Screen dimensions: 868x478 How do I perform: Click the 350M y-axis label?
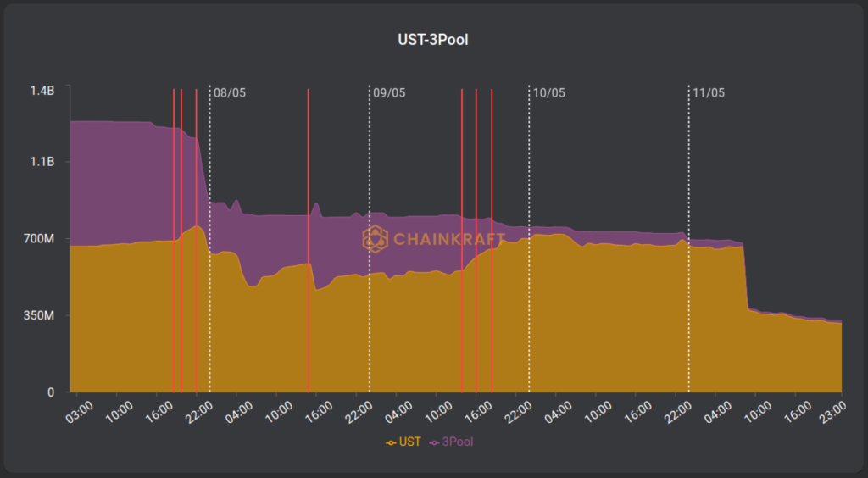(40, 315)
